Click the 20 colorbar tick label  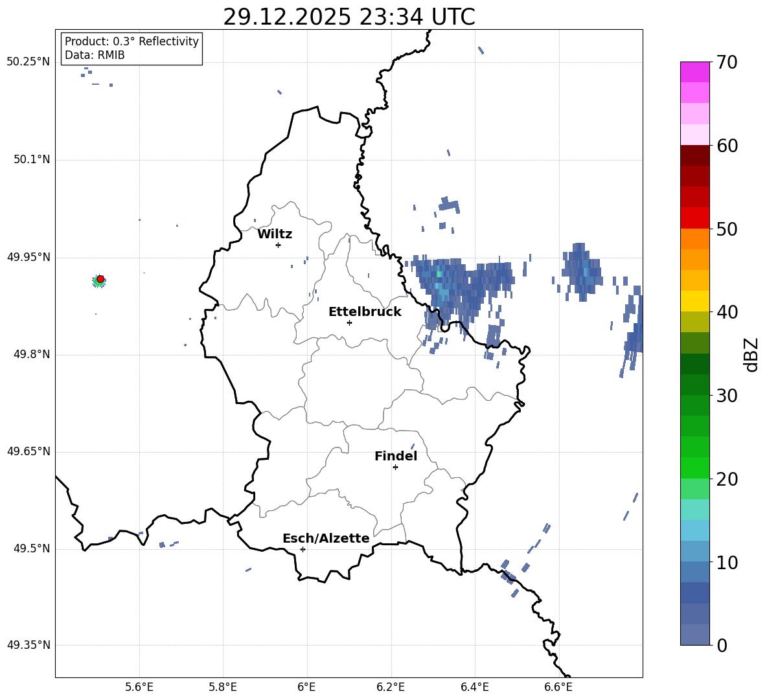pos(727,479)
